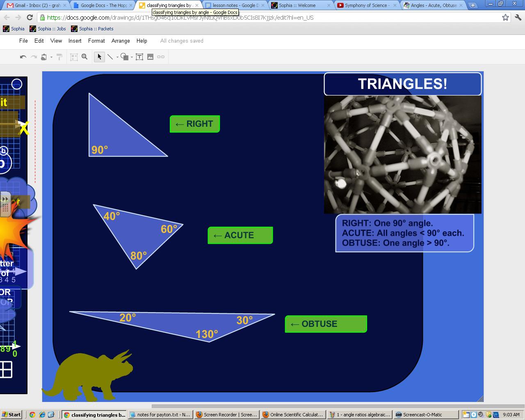525x420 pixels.
Task: Switch to the Gmail Inbox tab
Action: point(35,5)
